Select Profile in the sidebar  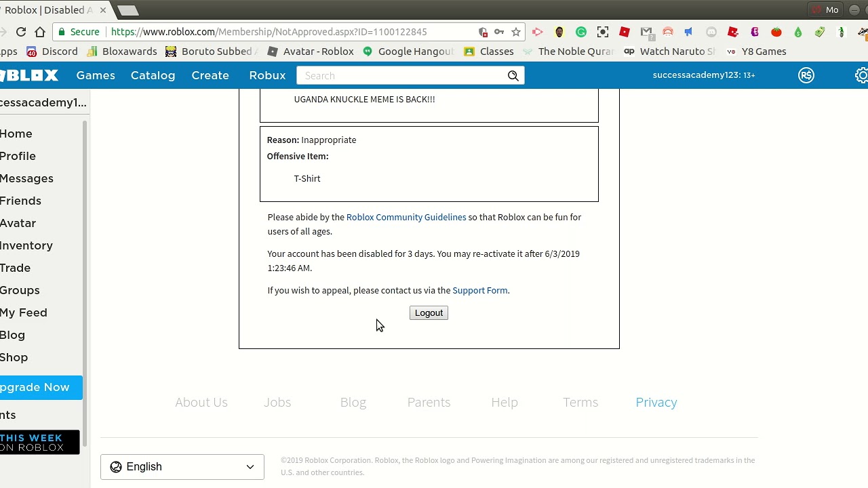18,156
